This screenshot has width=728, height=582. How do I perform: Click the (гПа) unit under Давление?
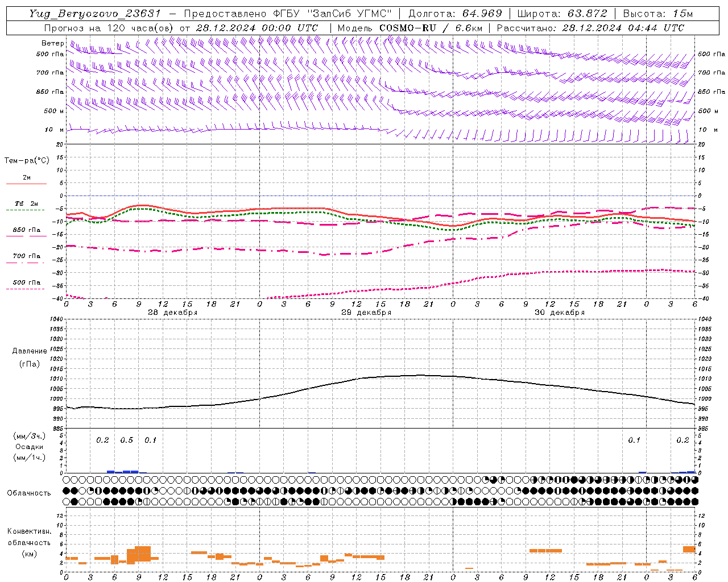coord(30,364)
